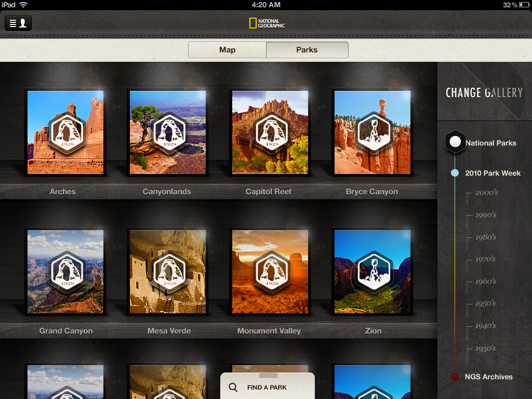Open the Mesa Verde park thumbnail
This screenshot has width=532, height=399.
[x=168, y=272]
